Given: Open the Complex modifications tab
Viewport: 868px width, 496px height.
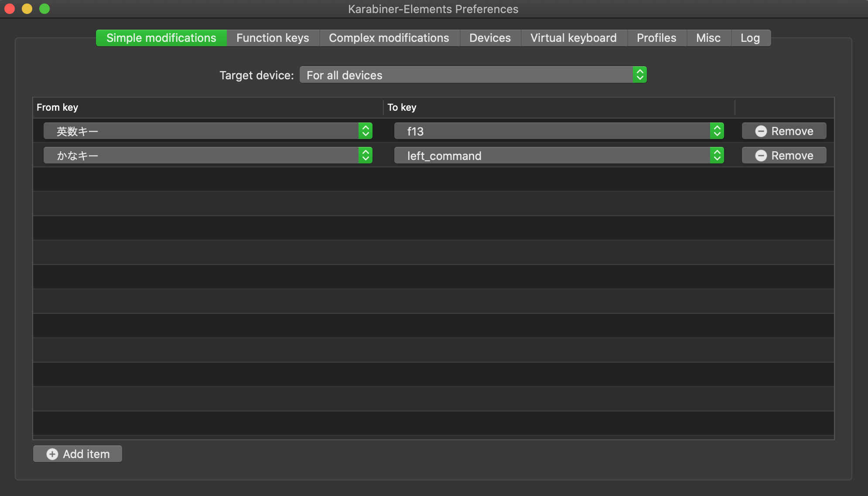Looking at the screenshot, I should click(389, 38).
